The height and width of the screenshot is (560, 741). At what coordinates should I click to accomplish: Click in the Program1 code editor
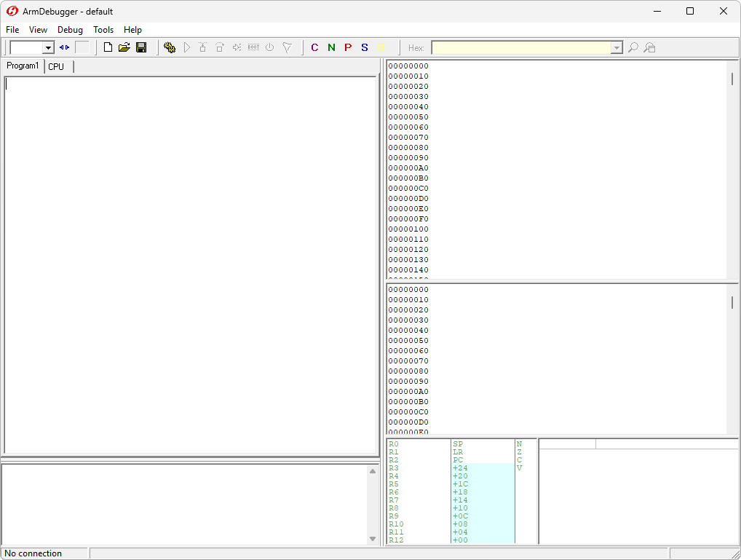pyautogui.click(x=190, y=265)
